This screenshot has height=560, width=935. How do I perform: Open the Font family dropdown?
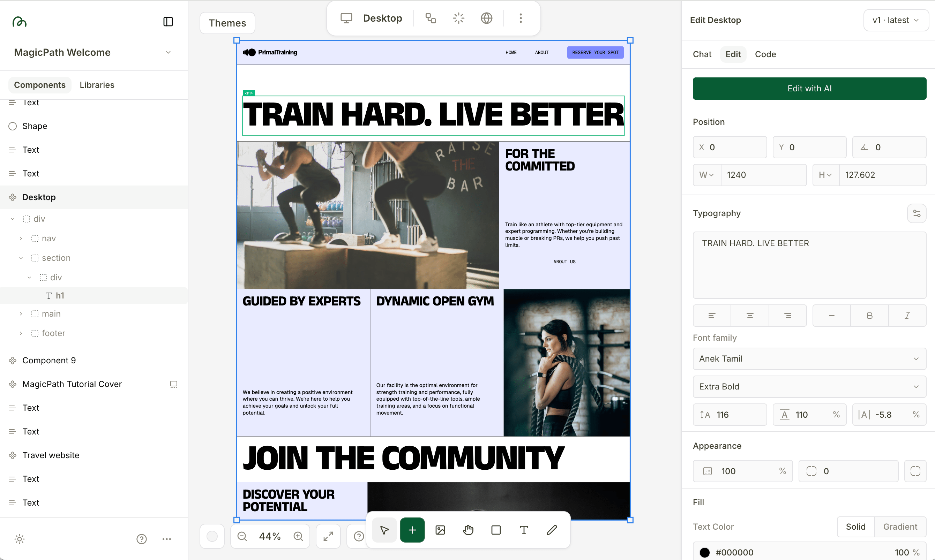809,358
